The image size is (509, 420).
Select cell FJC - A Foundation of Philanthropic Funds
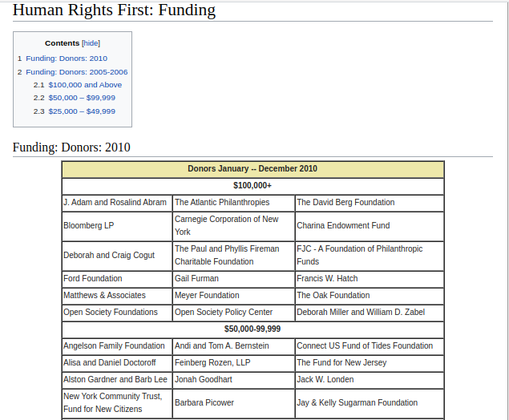[x=370, y=256]
